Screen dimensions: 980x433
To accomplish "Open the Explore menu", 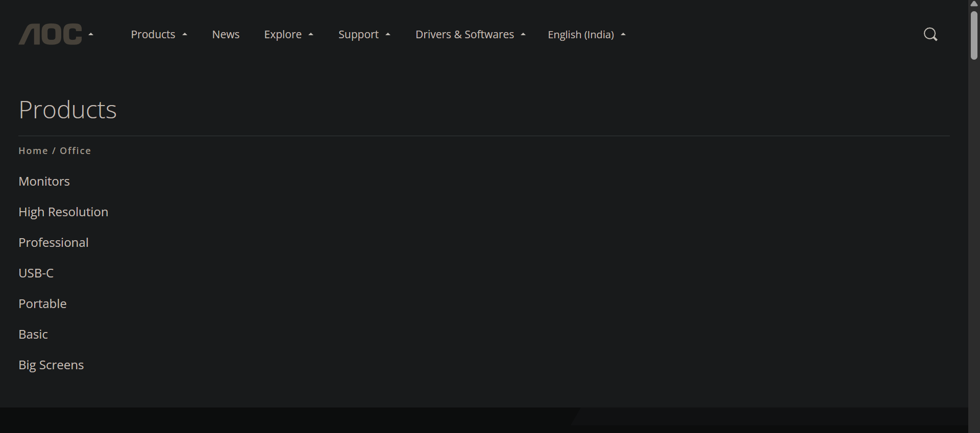I will pyautogui.click(x=283, y=34).
